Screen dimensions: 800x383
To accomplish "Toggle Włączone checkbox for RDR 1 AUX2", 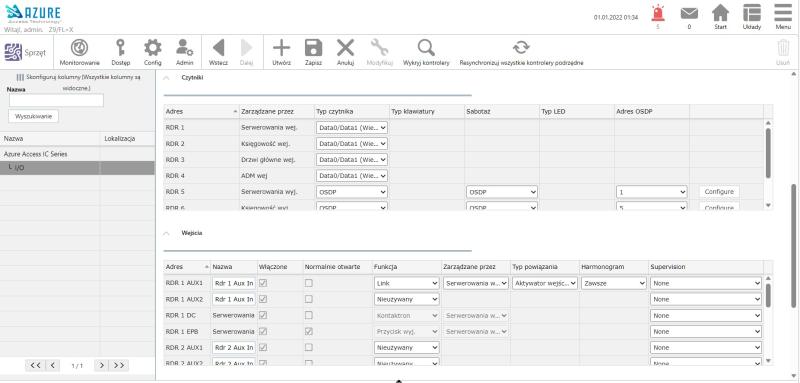I will pos(263,299).
